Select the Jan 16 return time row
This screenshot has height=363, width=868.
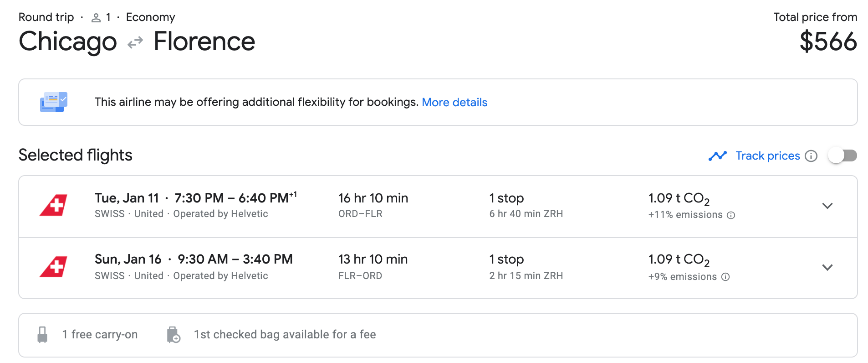tap(194, 259)
